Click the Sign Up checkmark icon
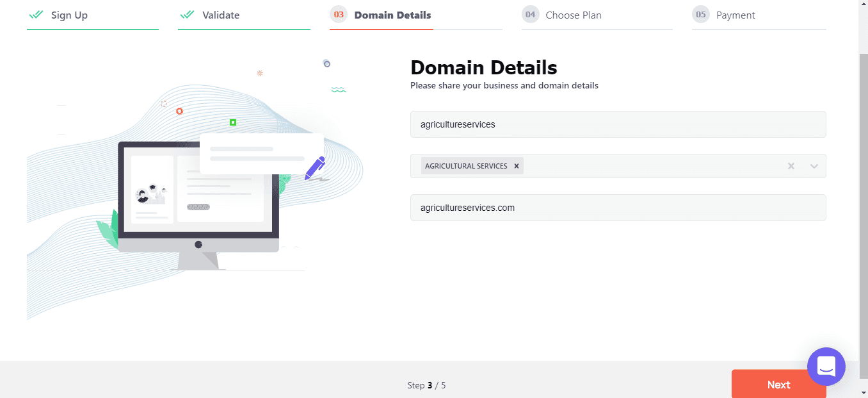Screen dimensions: 868x398 tap(36, 15)
